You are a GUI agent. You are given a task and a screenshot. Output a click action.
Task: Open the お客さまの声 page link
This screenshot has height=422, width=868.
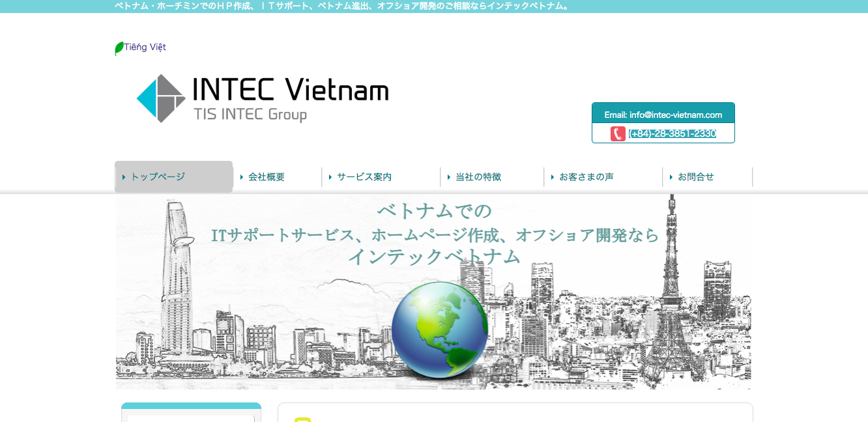click(588, 176)
